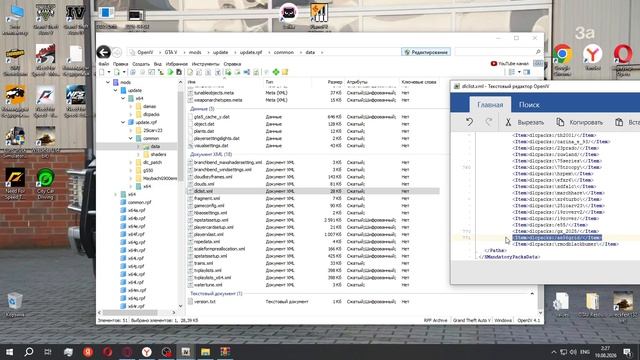Switch to the Поиск tab
This screenshot has height=360, width=640.
[529, 105]
